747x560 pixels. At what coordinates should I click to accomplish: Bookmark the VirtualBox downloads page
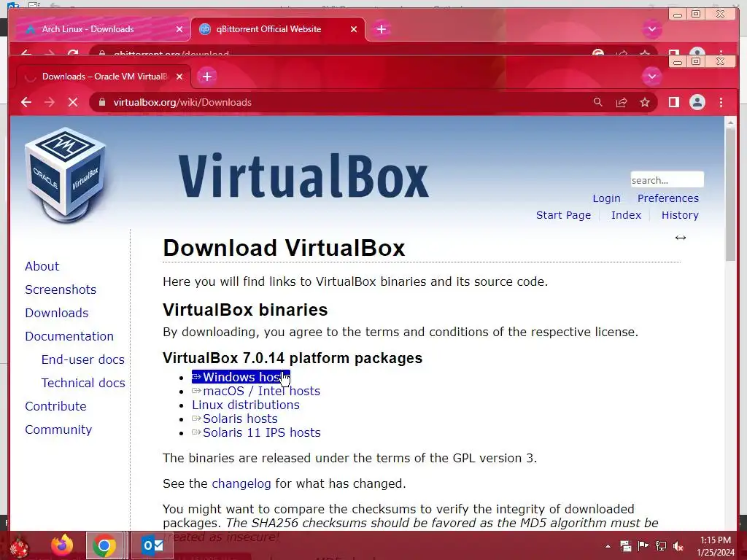[x=645, y=102]
